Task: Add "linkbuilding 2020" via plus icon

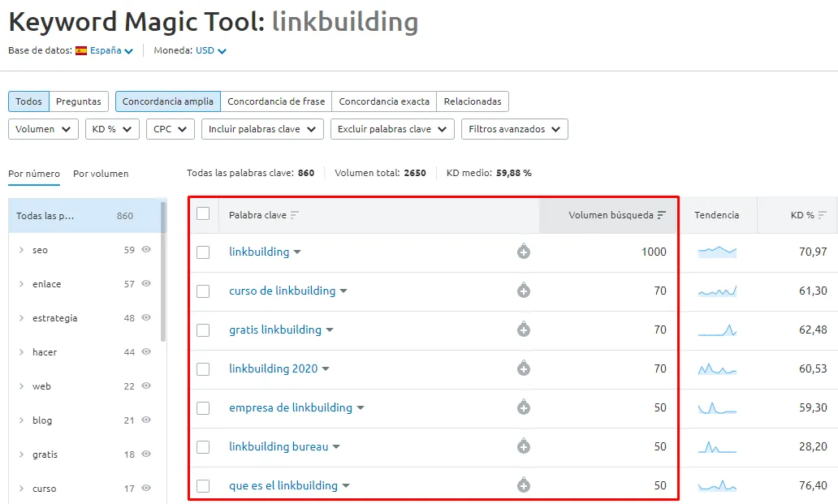Action: point(524,368)
